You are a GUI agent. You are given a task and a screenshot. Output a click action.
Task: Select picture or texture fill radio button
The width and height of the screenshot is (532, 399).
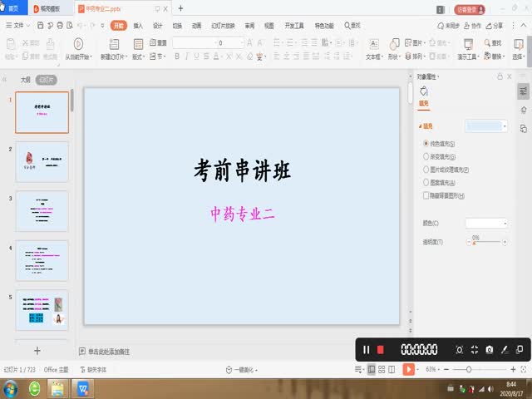click(426, 170)
